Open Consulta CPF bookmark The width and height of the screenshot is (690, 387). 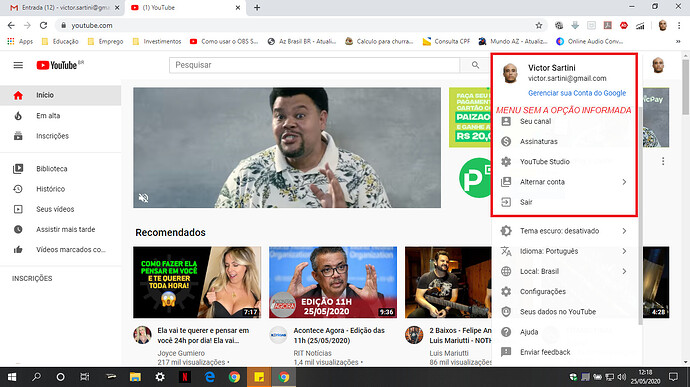(x=446, y=41)
